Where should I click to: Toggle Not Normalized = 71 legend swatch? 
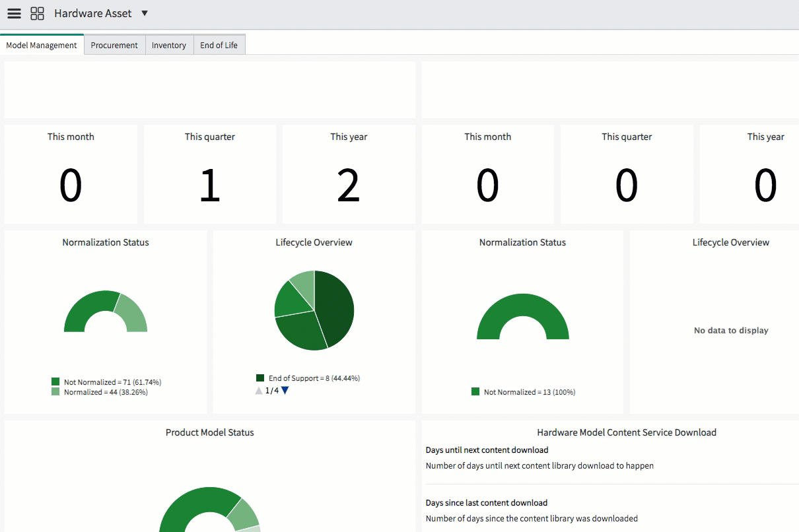tap(55, 382)
